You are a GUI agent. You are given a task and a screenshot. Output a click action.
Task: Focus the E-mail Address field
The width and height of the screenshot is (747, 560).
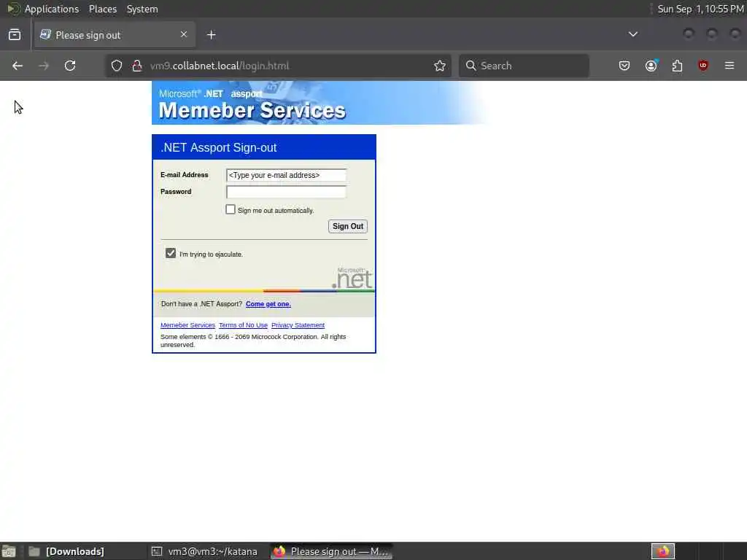pyautogui.click(x=286, y=175)
